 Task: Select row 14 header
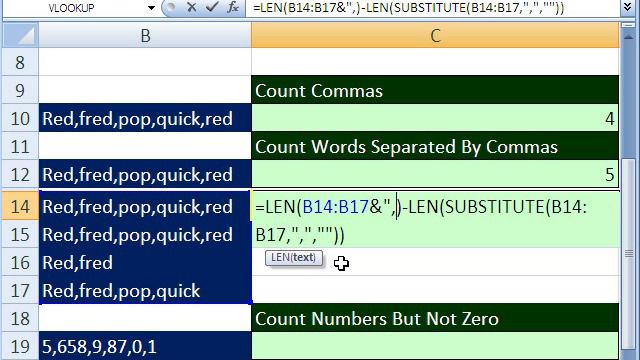(20, 206)
